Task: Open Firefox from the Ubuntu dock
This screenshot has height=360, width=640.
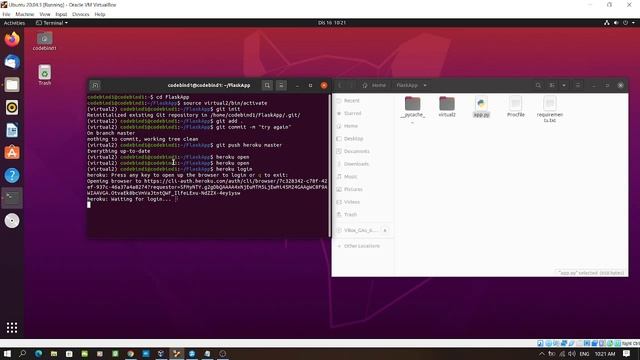Action: pos(12,39)
